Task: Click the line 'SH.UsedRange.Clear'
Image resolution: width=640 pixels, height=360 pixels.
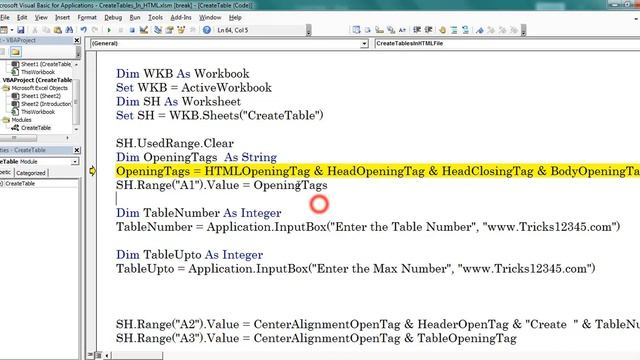Action: (175, 143)
